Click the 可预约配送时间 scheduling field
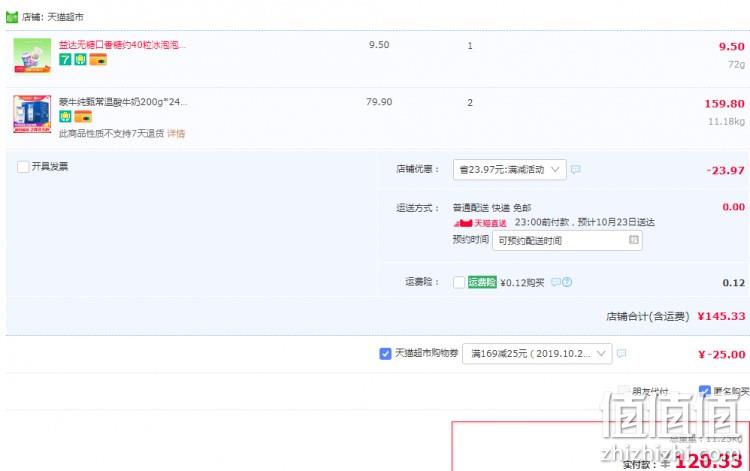Image resolution: width=750 pixels, height=471 pixels. [567, 241]
